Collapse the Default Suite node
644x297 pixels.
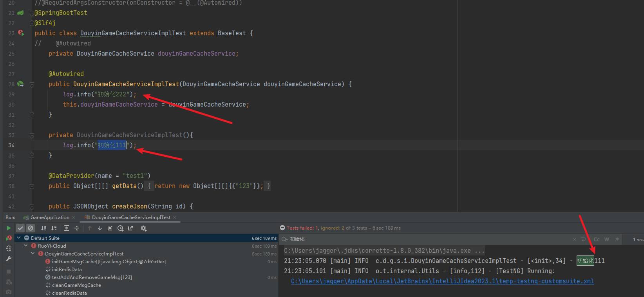[19, 238]
